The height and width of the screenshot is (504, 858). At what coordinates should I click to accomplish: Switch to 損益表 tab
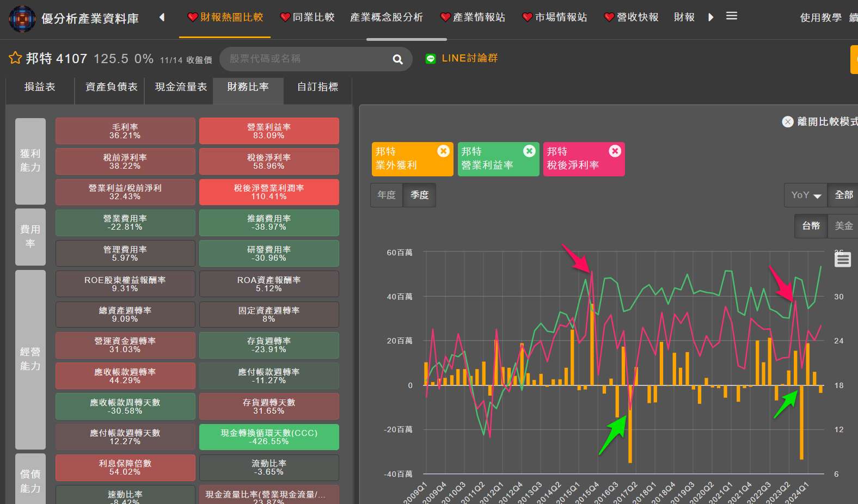pyautogui.click(x=40, y=87)
